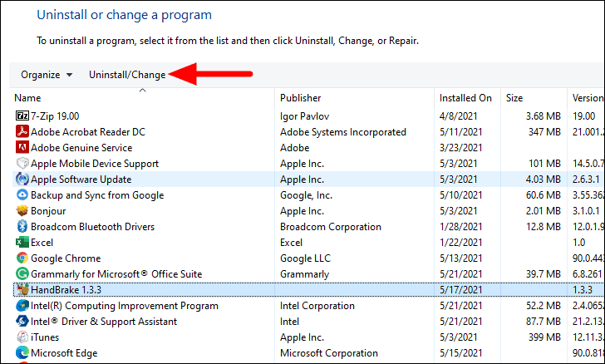Select the Adobe Genuine Service row name
This screenshot has height=364, width=605.
(x=81, y=148)
